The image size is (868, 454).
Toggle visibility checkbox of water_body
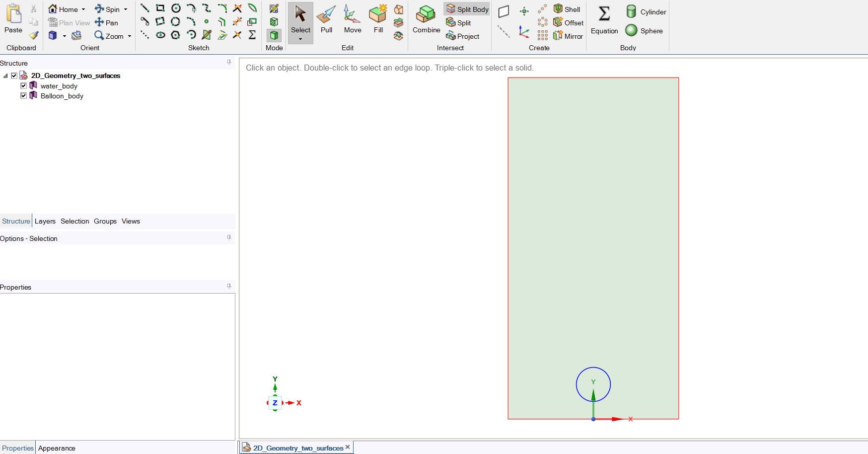(23, 85)
